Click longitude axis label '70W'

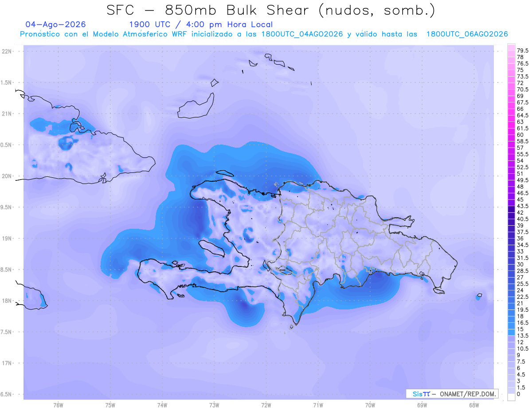pos(370,405)
